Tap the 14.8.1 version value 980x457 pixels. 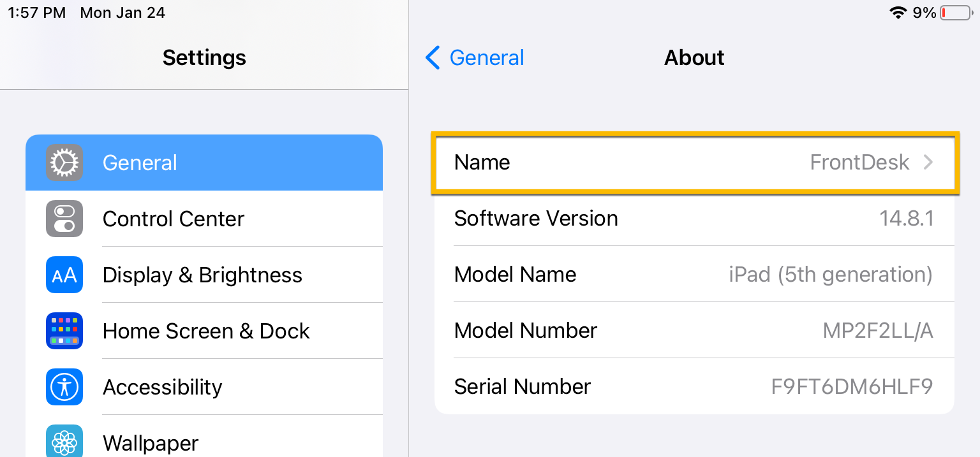click(x=907, y=219)
